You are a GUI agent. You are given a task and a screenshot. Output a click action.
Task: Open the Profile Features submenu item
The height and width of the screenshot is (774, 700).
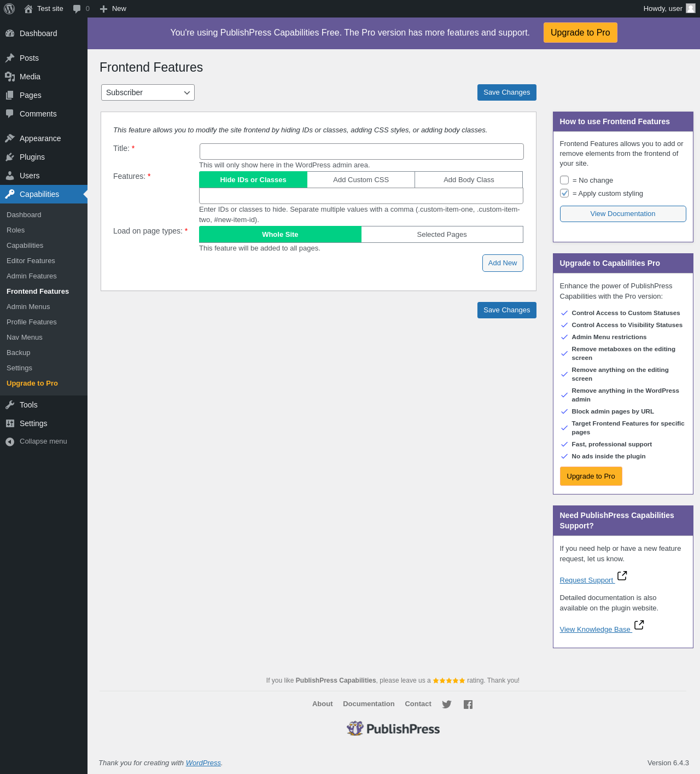(x=32, y=322)
